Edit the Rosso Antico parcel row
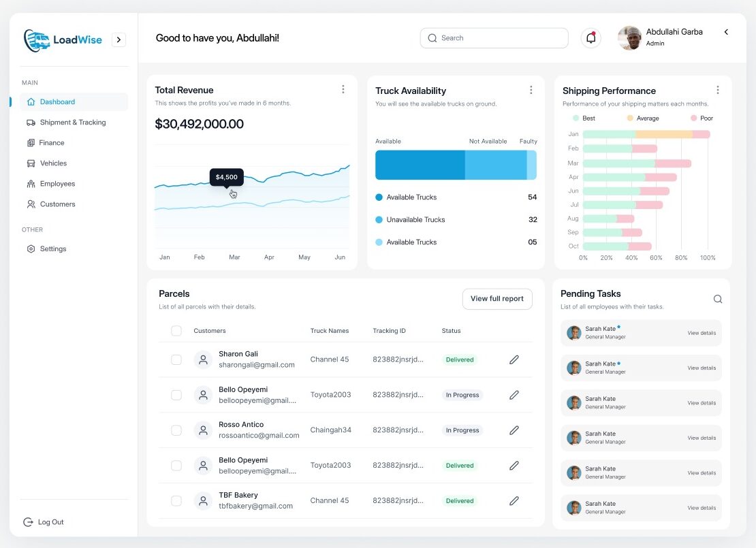 (514, 430)
